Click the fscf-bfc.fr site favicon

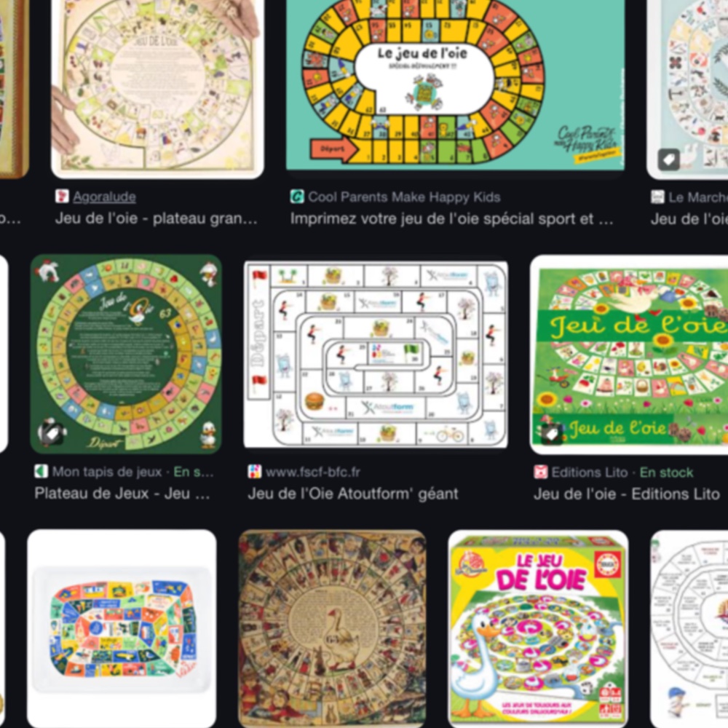coord(254,472)
